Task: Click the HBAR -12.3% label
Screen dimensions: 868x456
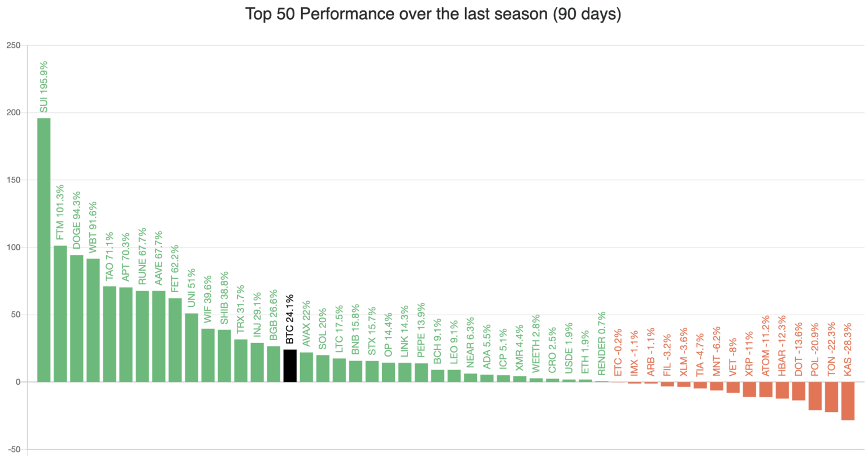Action: pyautogui.click(x=782, y=346)
